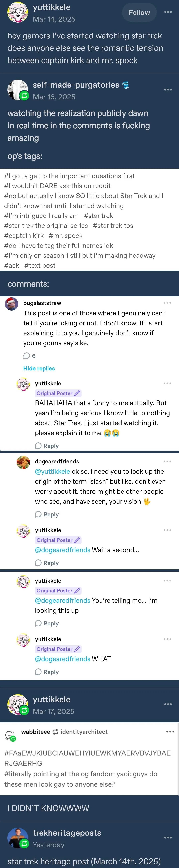Open the self-made-purgatories blog name
The width and height of the screenshot is (179, 868).
tap(76, 85)
